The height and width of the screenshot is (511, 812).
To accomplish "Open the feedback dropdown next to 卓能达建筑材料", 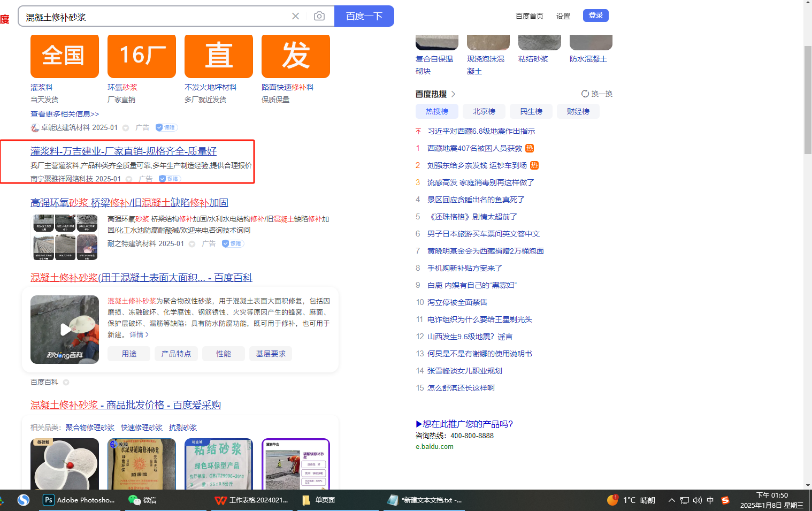I will click(x=126, y=128).
